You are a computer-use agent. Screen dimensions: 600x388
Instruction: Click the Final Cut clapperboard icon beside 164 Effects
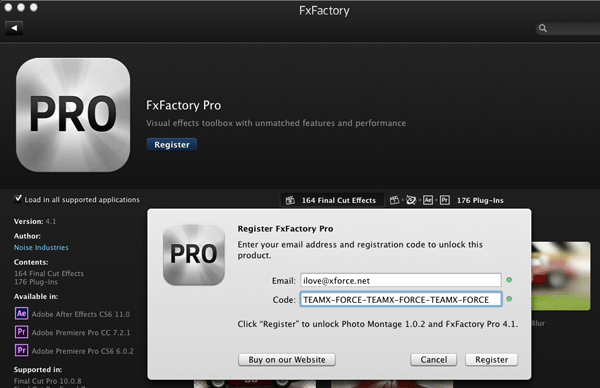coord(290,200)
